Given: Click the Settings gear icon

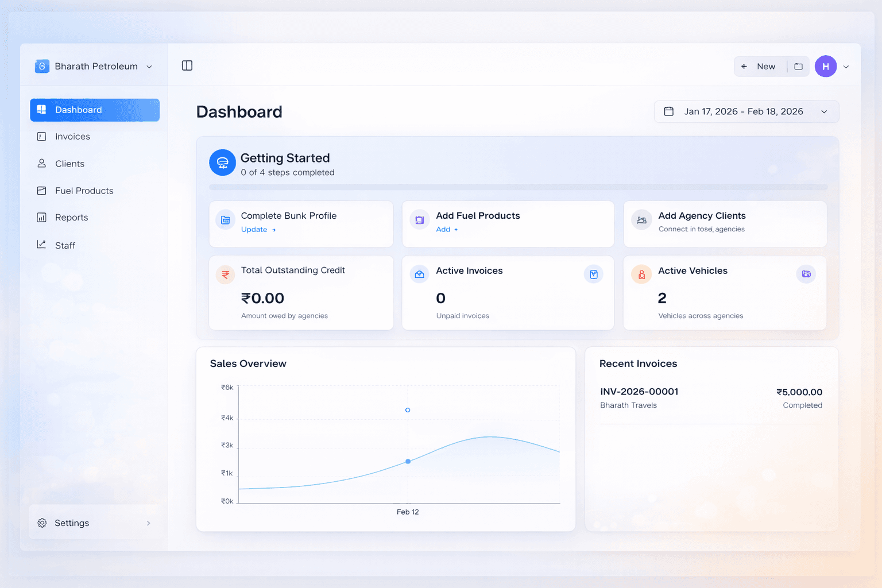Looking at the screenshot, I should click(x=41, y=523).
